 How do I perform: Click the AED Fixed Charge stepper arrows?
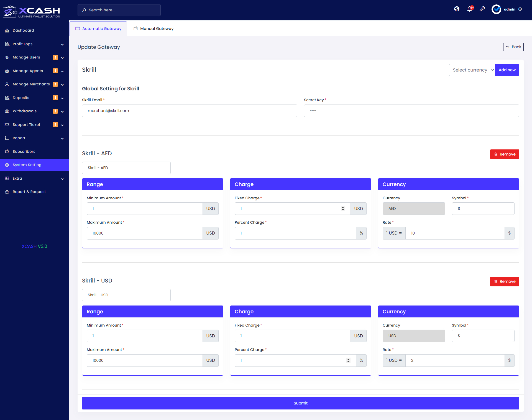(x=343, y=209)
